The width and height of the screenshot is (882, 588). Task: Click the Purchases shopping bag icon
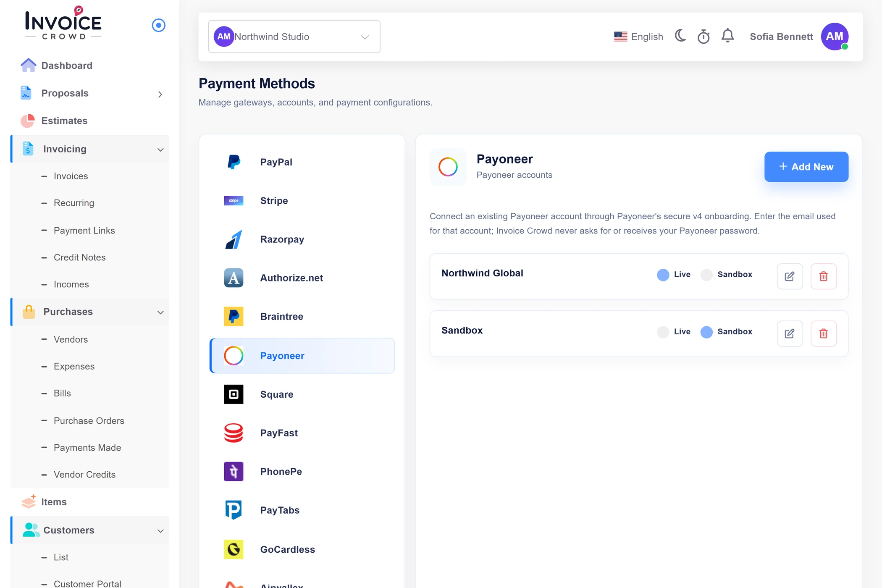(x=29, y=312)
